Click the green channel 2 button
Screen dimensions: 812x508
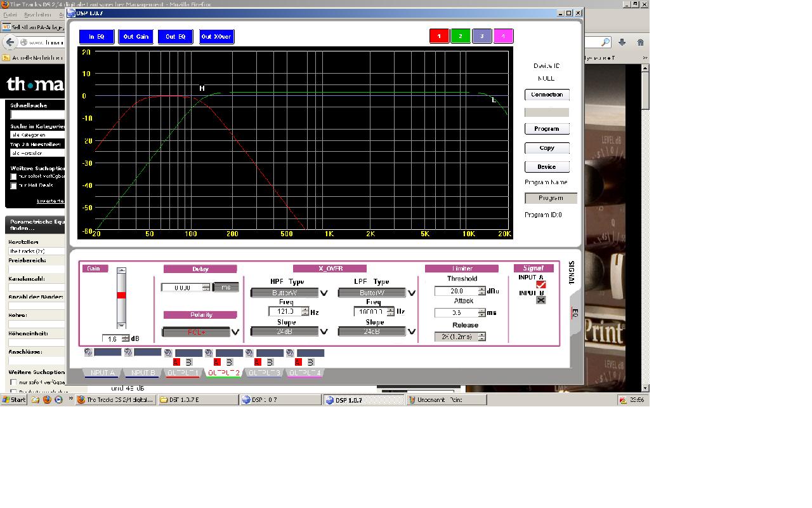(461, 36)
